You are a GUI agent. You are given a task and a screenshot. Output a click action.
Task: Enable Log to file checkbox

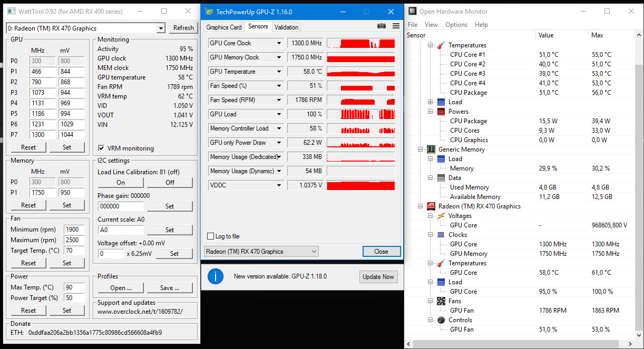(x=211, y=236)
